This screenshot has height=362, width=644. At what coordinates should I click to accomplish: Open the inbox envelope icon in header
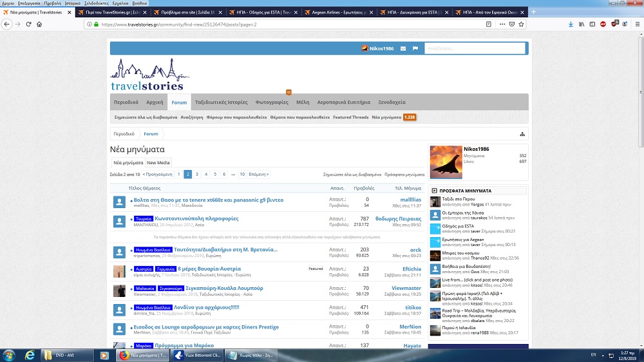coord(403,48)
